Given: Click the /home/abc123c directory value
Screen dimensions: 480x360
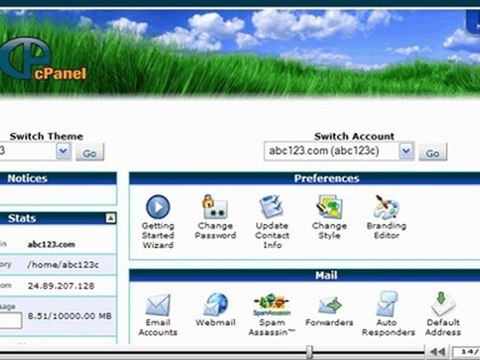Looking at the screenshot, I should coord(63,265).
